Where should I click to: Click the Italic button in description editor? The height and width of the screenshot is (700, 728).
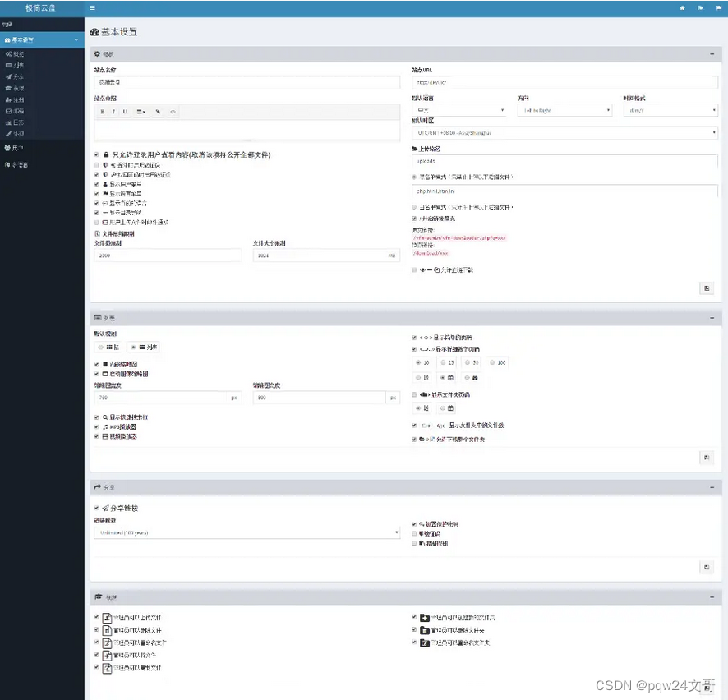click(x=113, y=112)
